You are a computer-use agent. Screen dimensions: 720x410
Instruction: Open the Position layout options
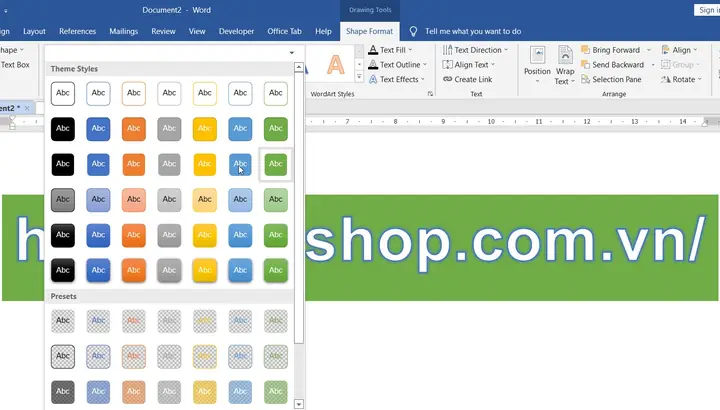click(537, 64)
